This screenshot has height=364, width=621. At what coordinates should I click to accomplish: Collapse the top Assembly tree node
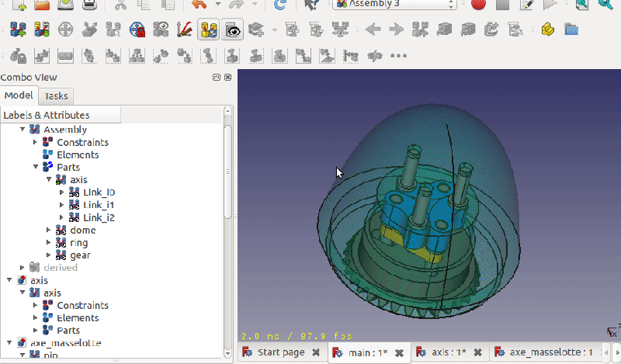pos(23,129)
